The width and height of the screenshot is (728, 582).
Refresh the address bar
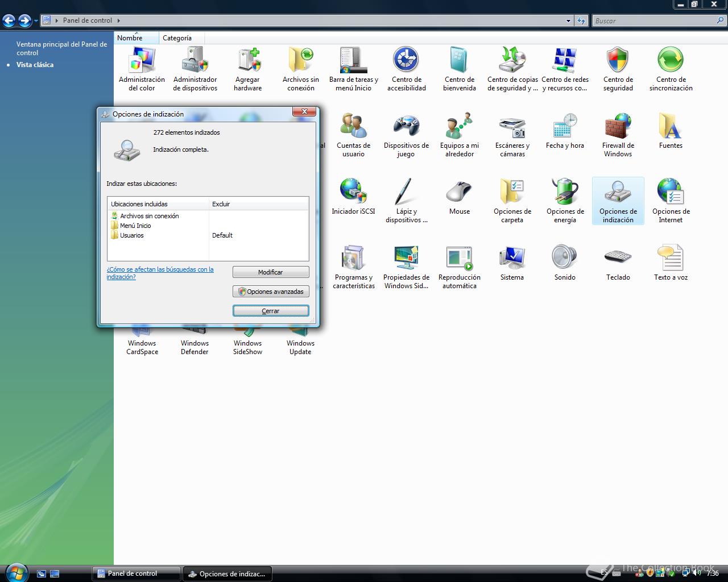[x=581, y=20]
